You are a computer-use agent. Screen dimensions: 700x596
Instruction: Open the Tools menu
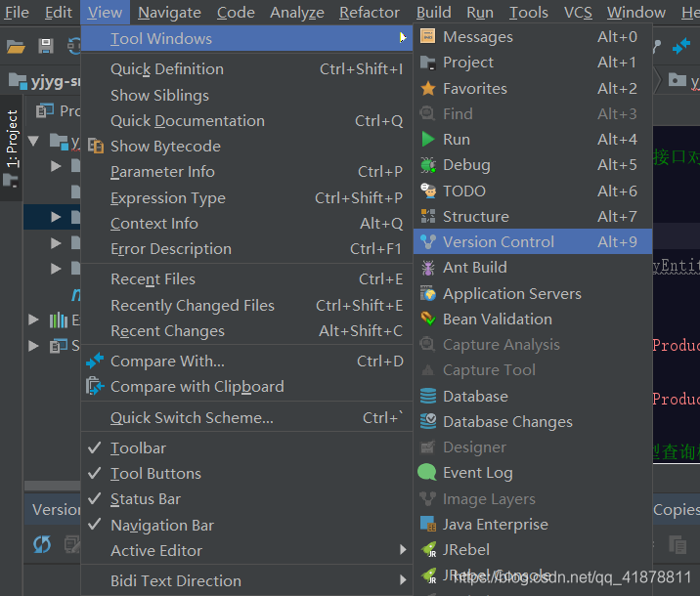pyautogui.click(x=529, y=12)
